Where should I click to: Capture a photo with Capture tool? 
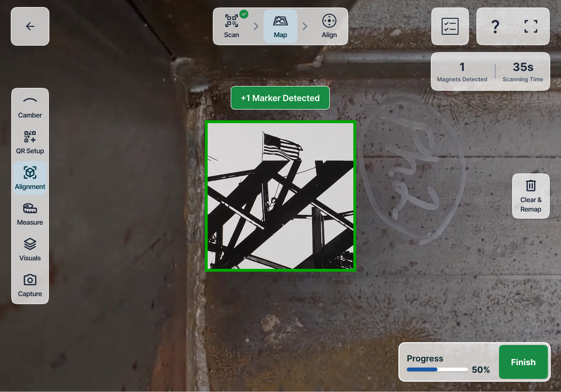[x=30, y=286]
